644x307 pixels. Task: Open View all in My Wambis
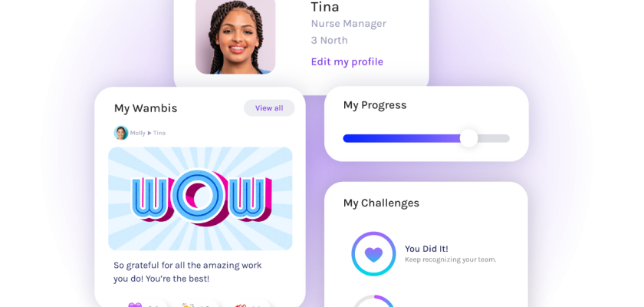click(269, 108)
